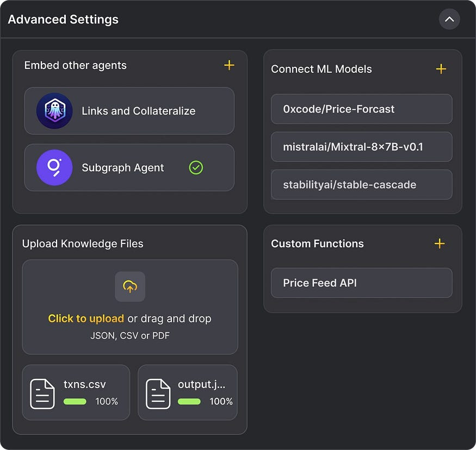Click the cloud upload icon
Viewport: 476px width, 450px height.
[x=129, y=287]
